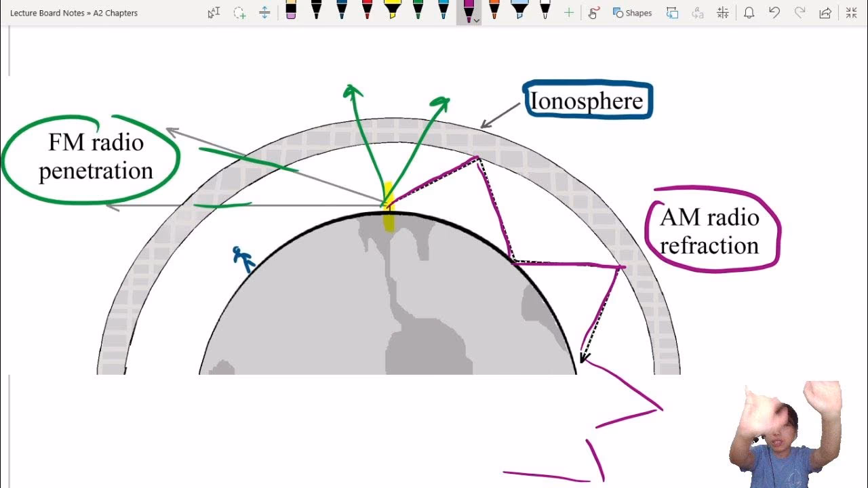868x488 pixels.
Task: Exit fullscreen mode
Action: (x=850, y=12)
